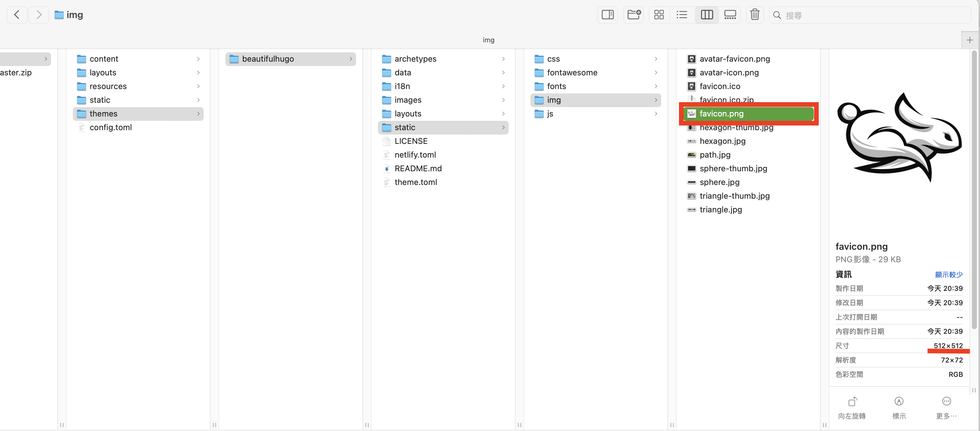Expand the js folder chevron
The image size is (980, 431).
pos(656,114)
